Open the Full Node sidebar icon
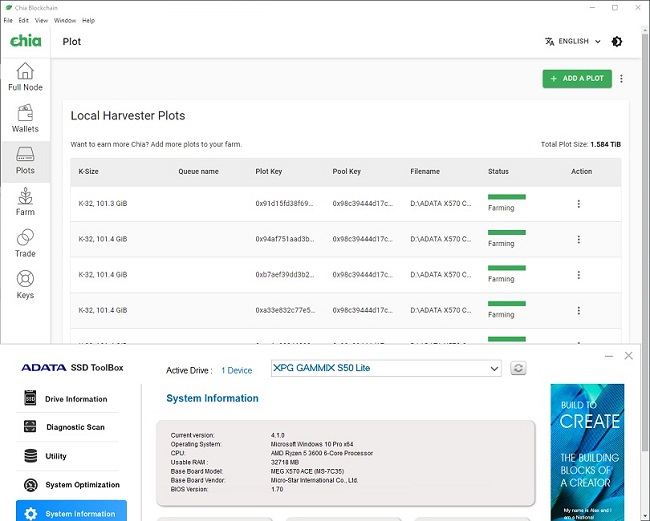 (x=25, y=77)
